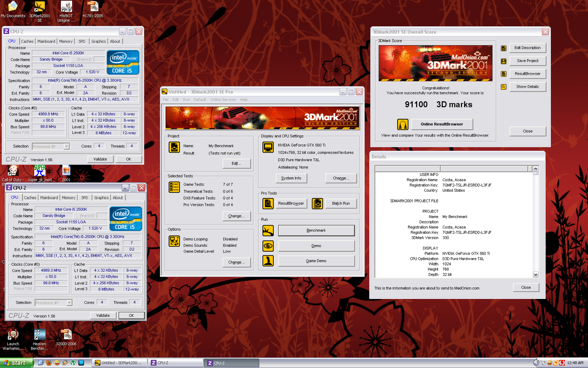This screenshot has width=588, height=368.
Task: Click Online ResultBrowser button
Action: pos(442,124)
